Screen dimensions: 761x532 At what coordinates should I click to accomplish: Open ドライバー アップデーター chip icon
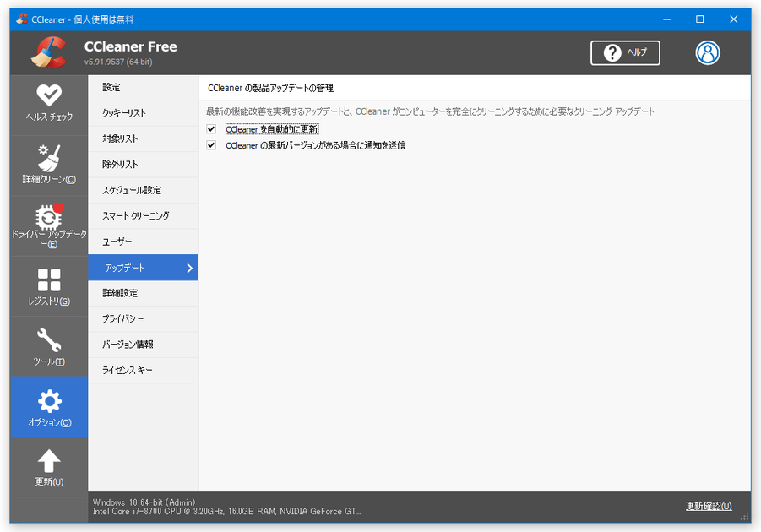coord(49,216)
